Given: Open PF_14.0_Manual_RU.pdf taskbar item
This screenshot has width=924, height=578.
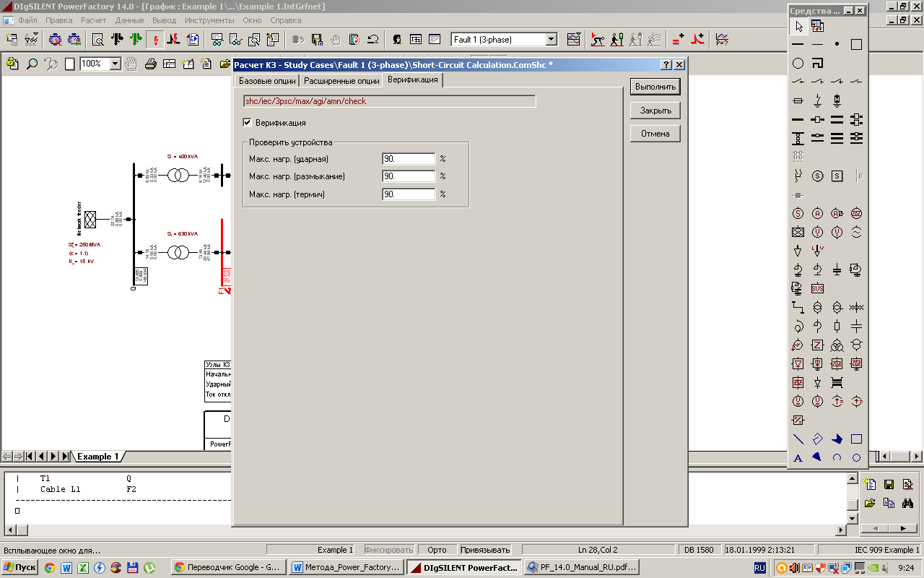Looking at the screenshot, I should click(582, 568).
